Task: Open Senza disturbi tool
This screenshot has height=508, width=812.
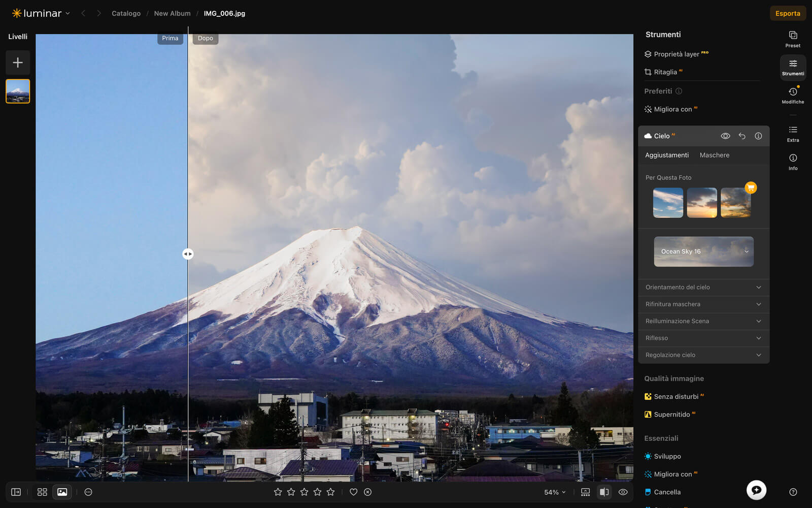Action: point(674,397)
